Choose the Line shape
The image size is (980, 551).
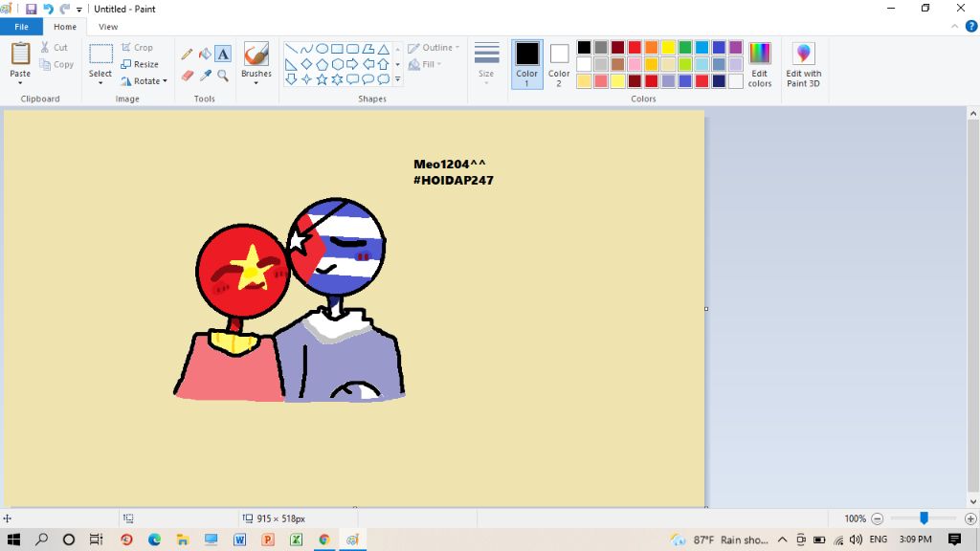point(291,49)
